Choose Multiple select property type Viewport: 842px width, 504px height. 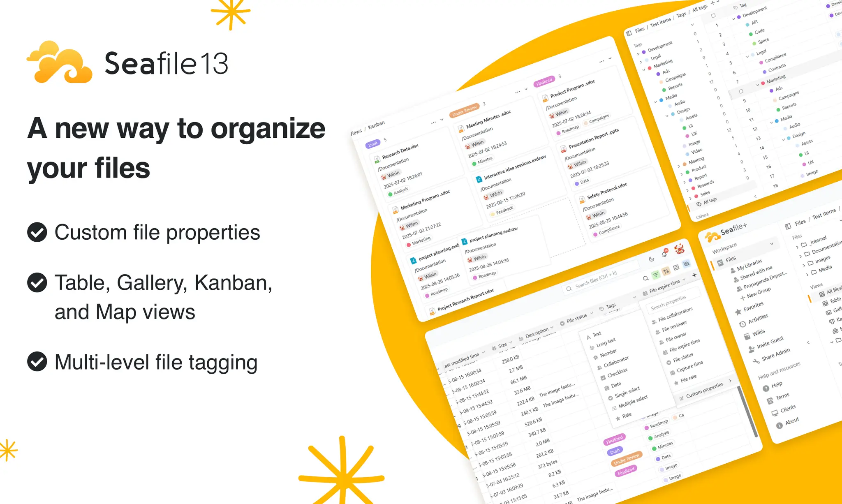coord(629,402)
